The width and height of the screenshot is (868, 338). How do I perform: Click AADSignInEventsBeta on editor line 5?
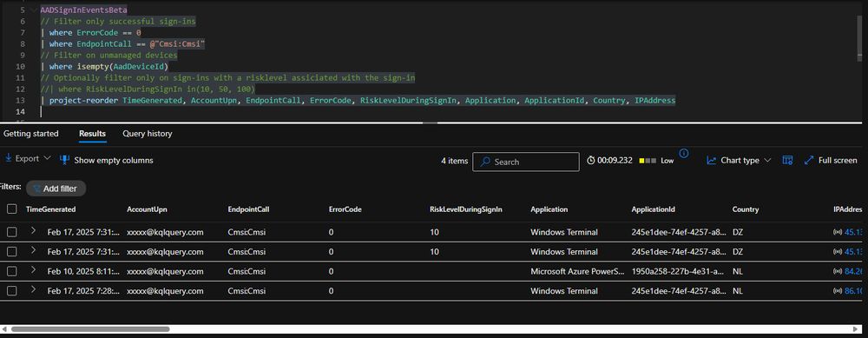83,10
